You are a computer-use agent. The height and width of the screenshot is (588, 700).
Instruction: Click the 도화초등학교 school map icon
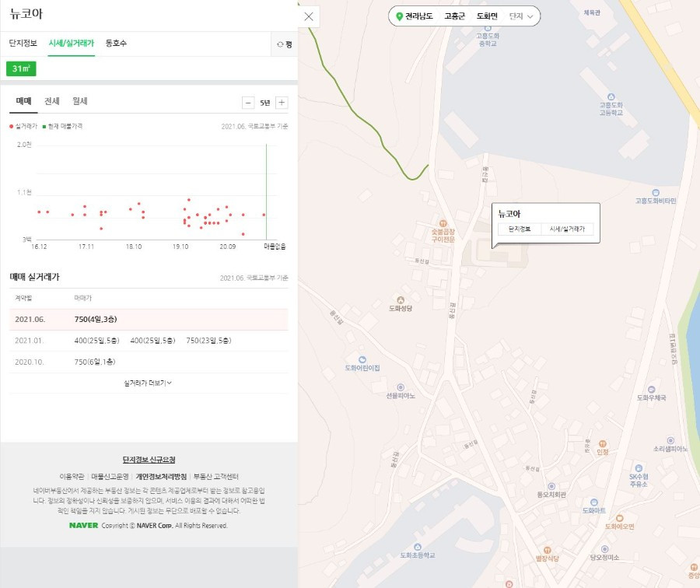click(x=418, y=547)
